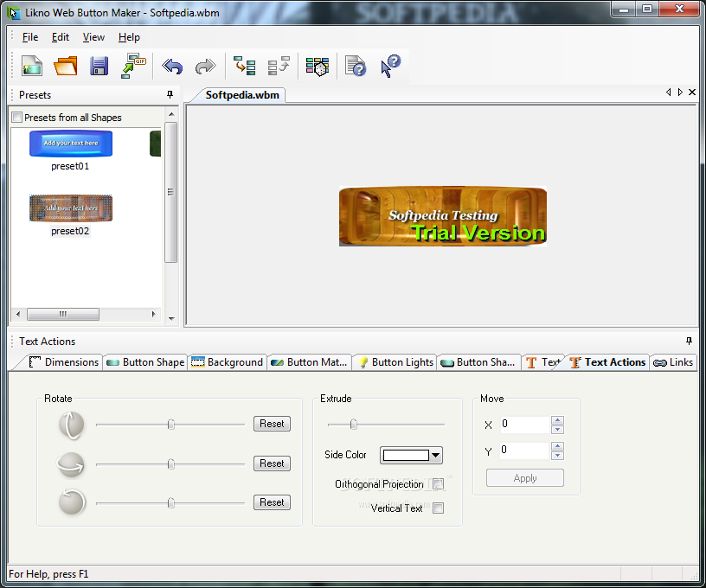Click the Move Y input field

point(525,451)
